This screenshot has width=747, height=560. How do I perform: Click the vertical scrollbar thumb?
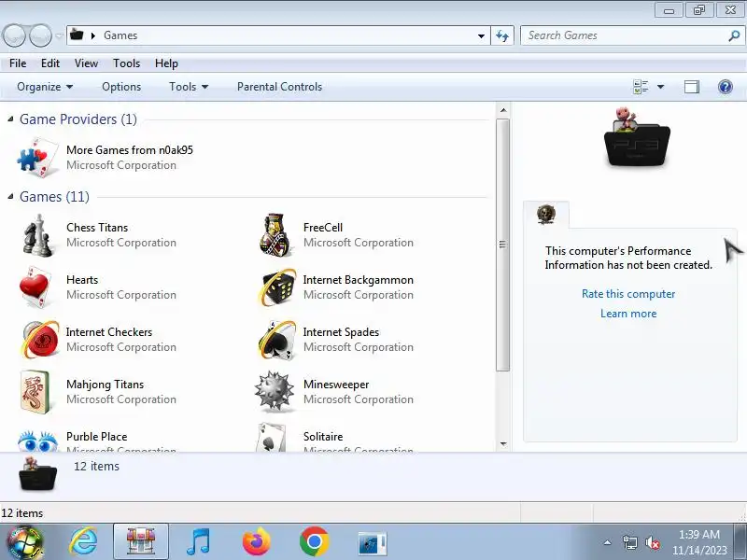coord(502,245)
